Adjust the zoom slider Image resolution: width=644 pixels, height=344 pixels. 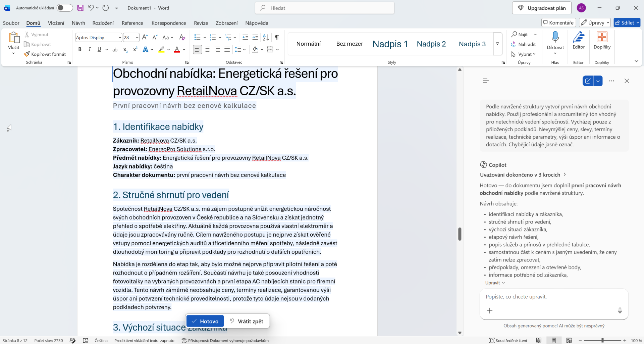[x=602, y=340]
